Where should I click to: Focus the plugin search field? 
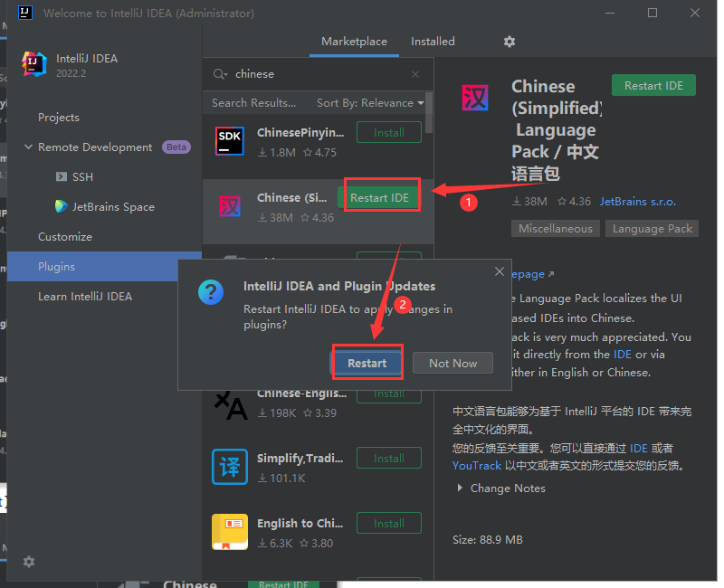click(317, 74)
